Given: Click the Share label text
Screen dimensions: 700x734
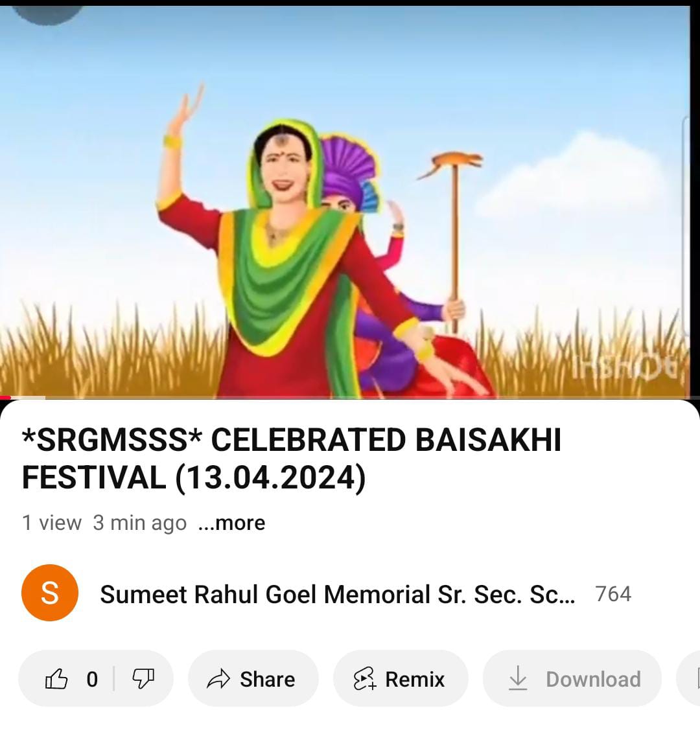Looking at the screenshot, I should click(x=267, y=679).
